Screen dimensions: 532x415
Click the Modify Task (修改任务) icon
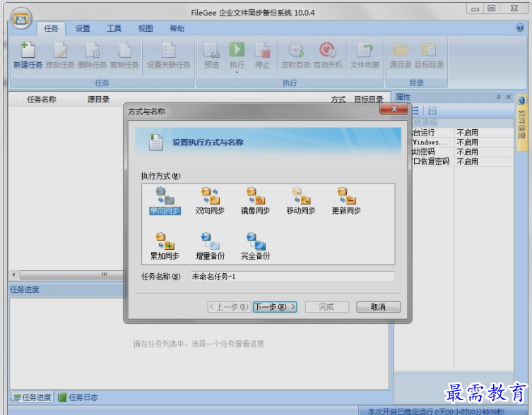tap(60, 55)
